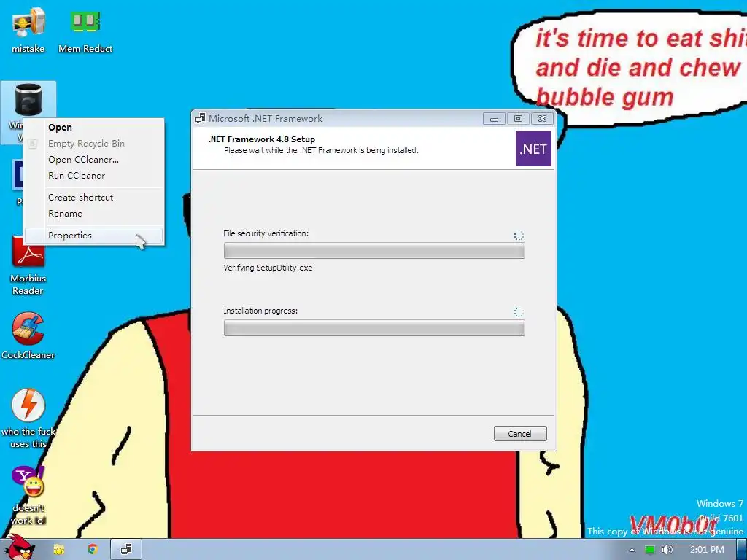Select the 'who the fuck uses this' icon
This screenshot has width=747, height=560.
click(28, 418)
